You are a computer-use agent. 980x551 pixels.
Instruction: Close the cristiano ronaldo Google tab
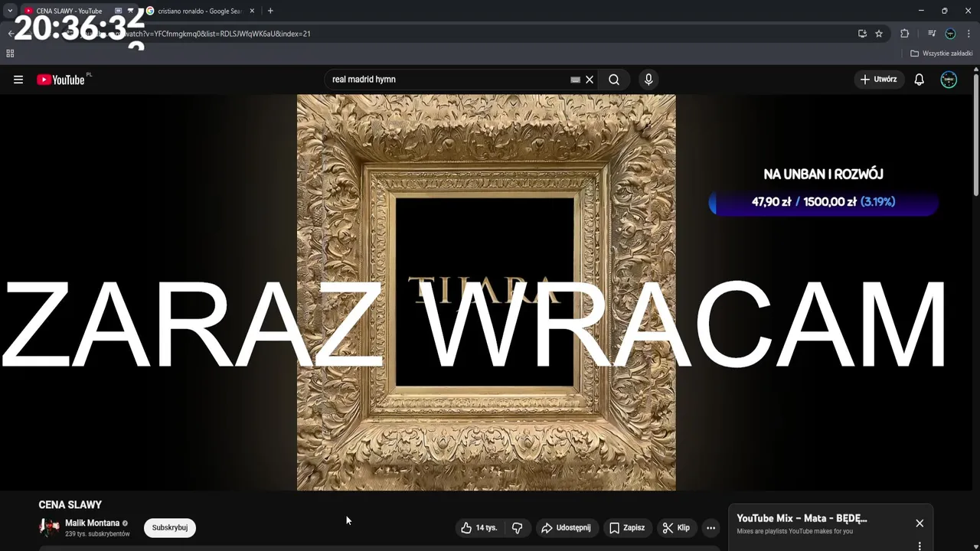253,11
